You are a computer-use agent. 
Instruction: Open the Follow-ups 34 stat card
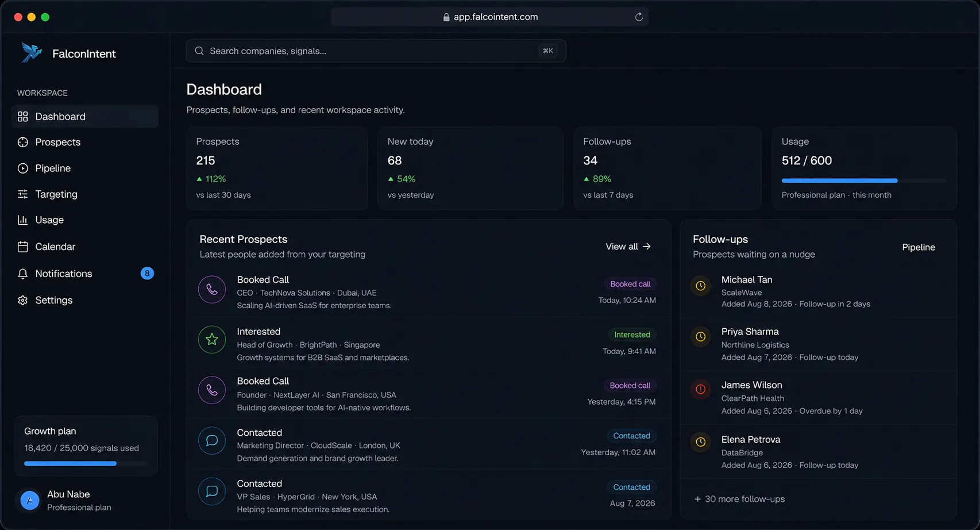click(668, 168)
